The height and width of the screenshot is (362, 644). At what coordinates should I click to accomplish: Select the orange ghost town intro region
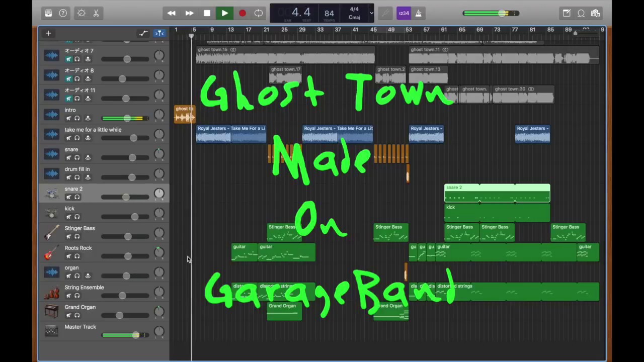click(185, 114)
